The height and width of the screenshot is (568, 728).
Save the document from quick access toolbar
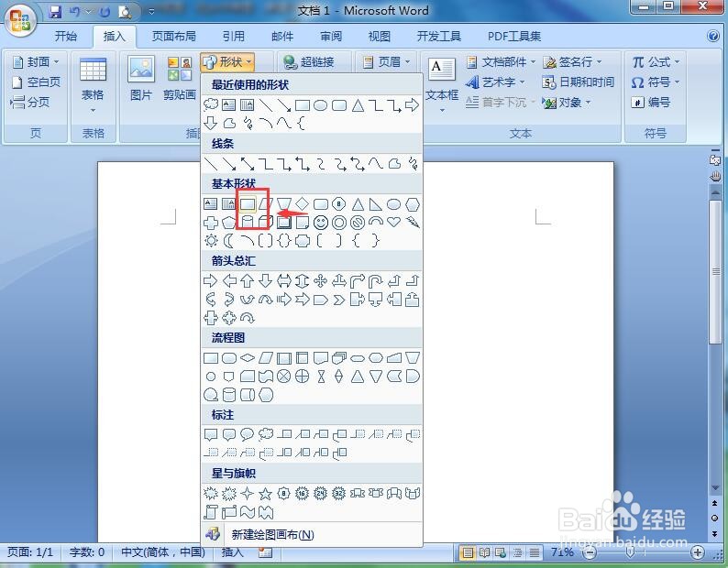pyautogui.click(x=55, y=13)
